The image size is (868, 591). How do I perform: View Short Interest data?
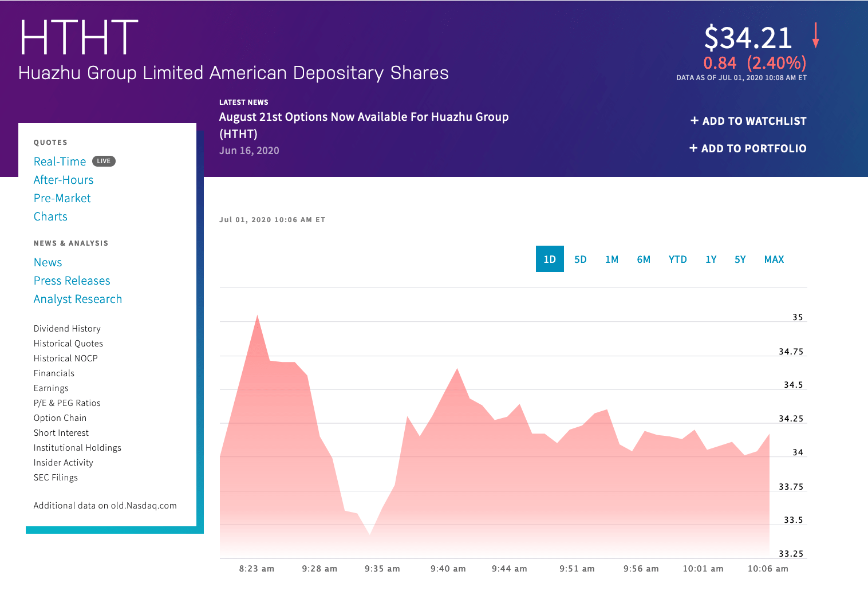pyautogui.click(x=61, y=433)
